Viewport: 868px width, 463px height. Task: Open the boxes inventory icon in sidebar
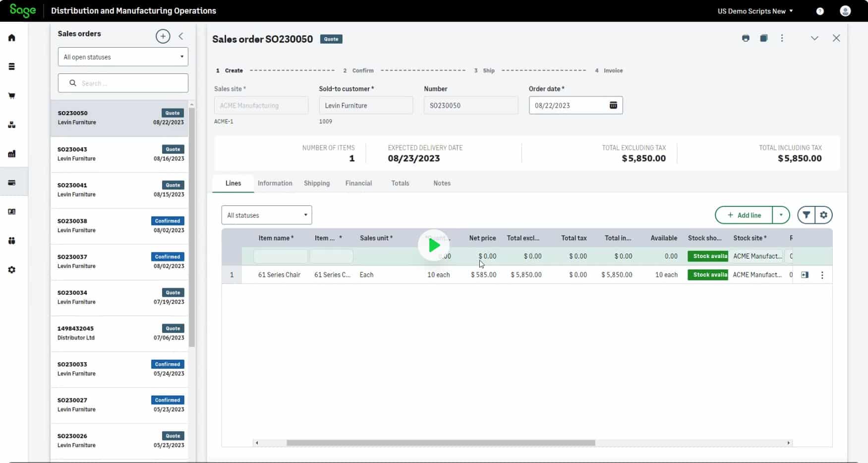(x=12, y=125)
